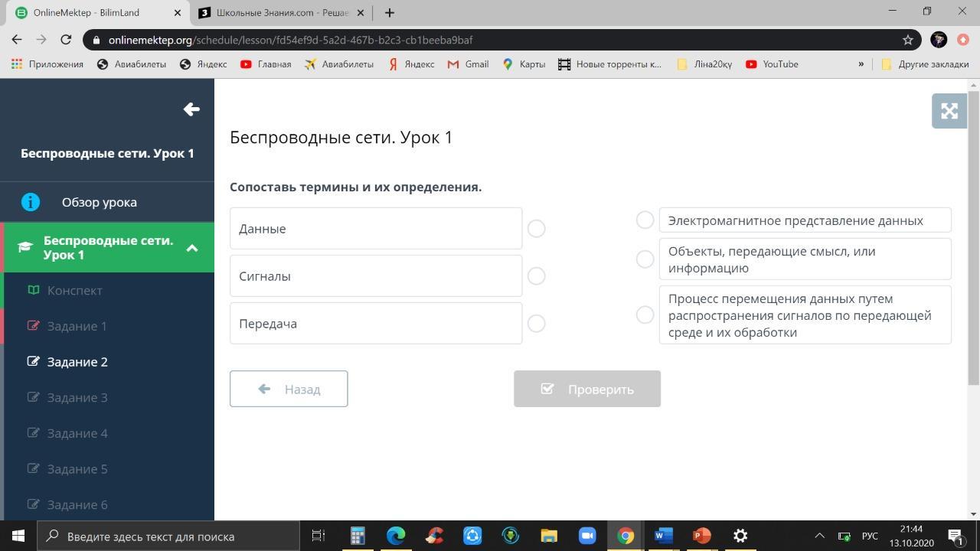
Task: Collapse the Беспроводные сети. Урок 1 section
Action: 192,248
